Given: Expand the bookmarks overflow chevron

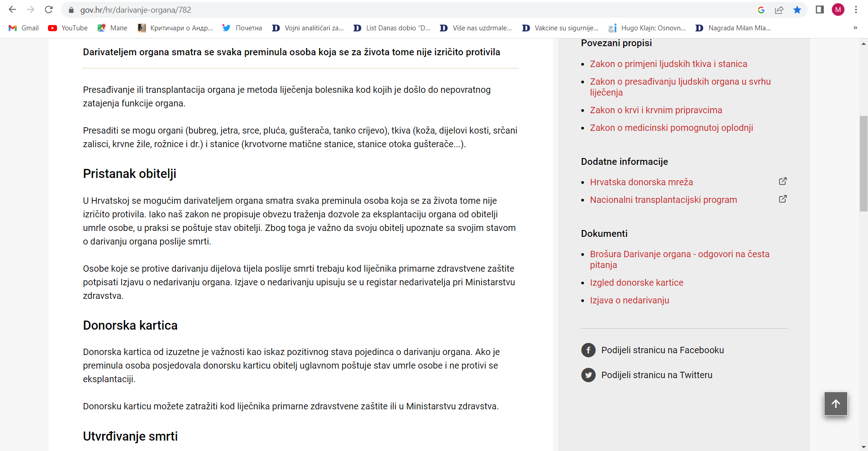Looking at the screenshot, I should [855, 28].
